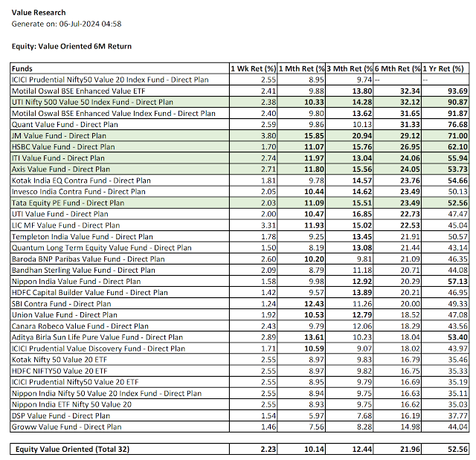Image resolution: width=476 pixels, height=460 pixels.
Task: Select 1 Wk return value 3.80
Action: click(x=268, y=136)
